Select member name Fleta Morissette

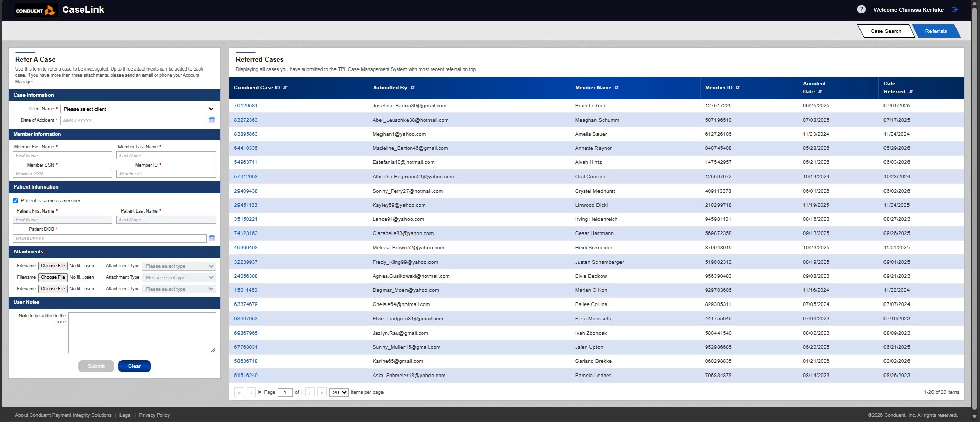coord(593,319)
